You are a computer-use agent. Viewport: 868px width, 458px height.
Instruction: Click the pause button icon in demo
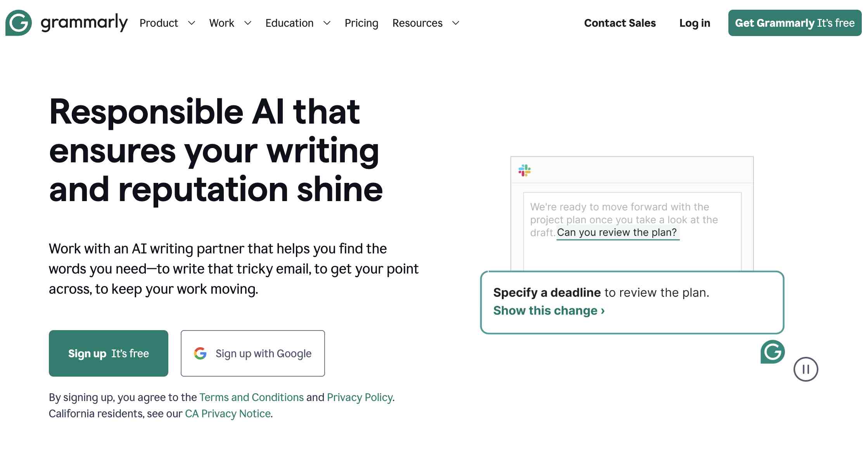click(x=807, y=369)
